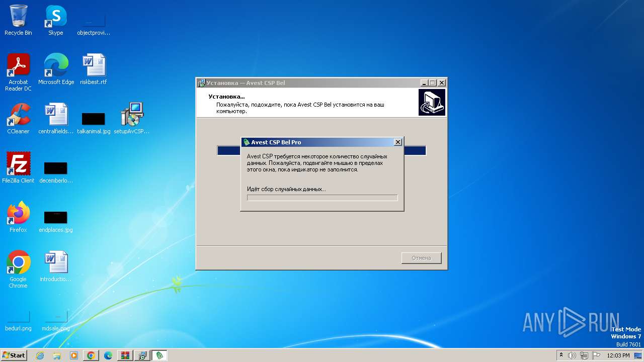Launch Firefox from desktop
This screenshot has height=362, width=644.
[18, 217]
